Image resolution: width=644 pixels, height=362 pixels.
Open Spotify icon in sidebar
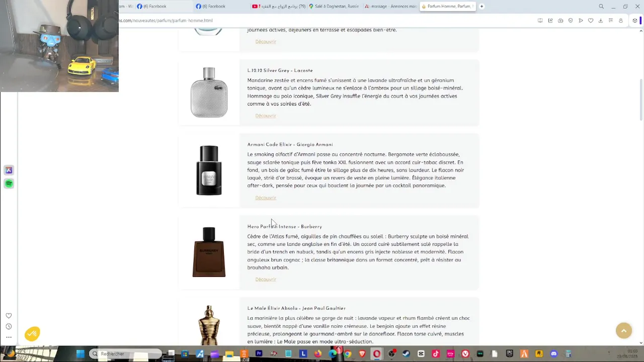(9, 184)
